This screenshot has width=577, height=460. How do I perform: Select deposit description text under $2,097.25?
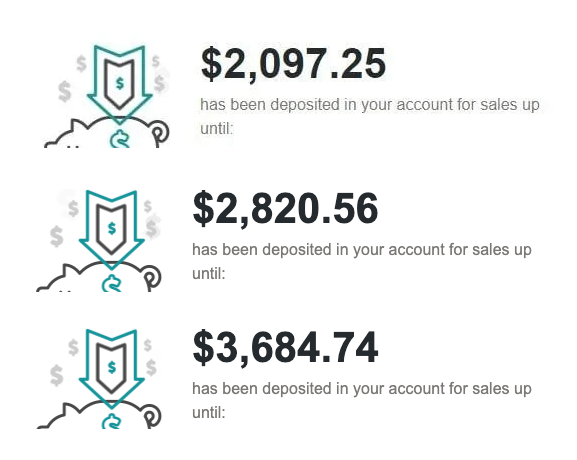(370, 116)
